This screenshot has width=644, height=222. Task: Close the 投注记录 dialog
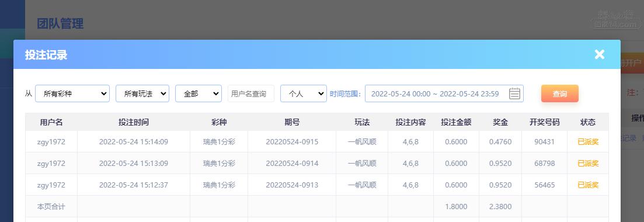(599, 54)
